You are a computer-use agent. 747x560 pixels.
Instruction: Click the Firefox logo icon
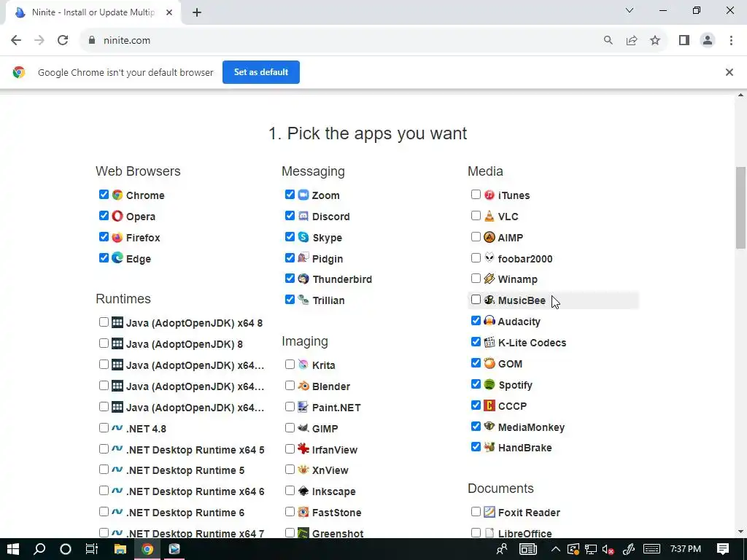pyautogui.click(x=117, y=237)
